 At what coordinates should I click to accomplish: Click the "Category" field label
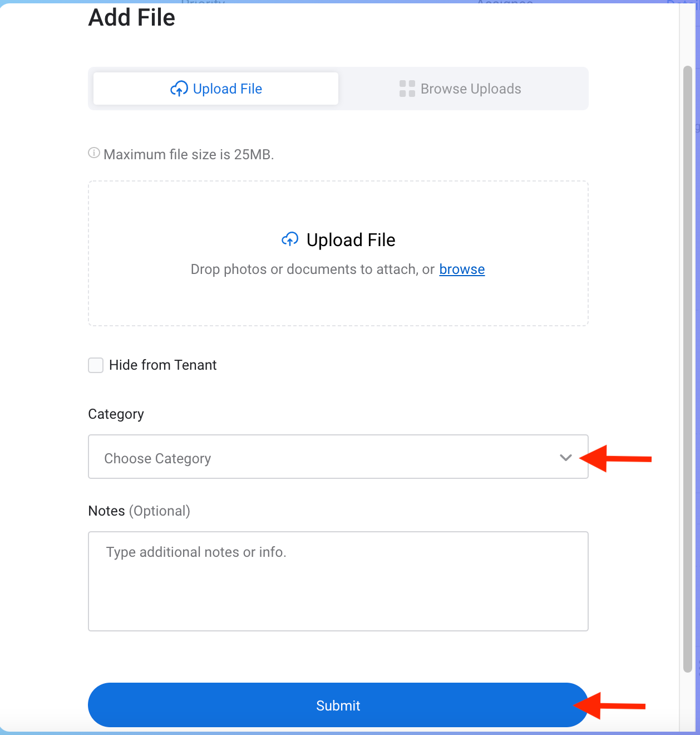[x=116, y=414]
